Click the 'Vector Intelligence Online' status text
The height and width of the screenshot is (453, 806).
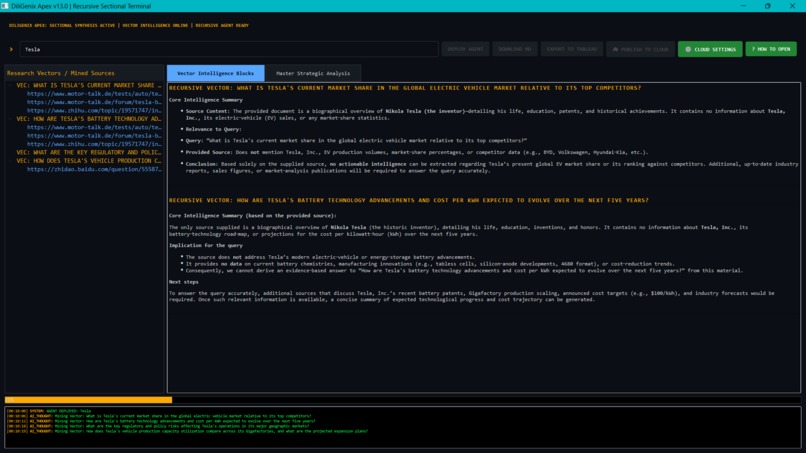[x=155, y=25]
